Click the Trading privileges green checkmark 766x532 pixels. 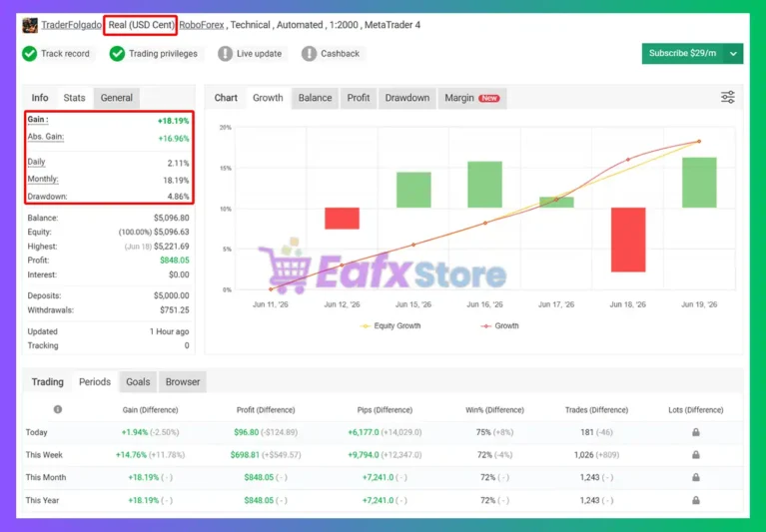(x=117, y=54)
